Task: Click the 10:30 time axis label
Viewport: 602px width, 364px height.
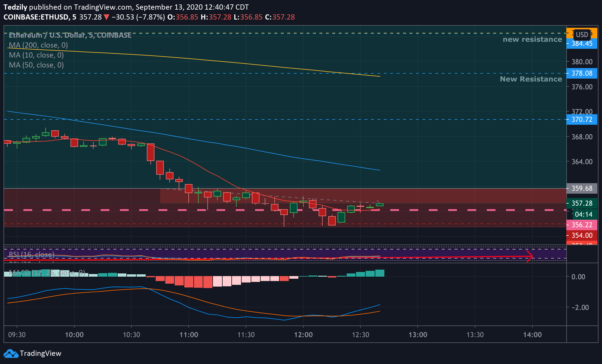Action: [131, 335]
